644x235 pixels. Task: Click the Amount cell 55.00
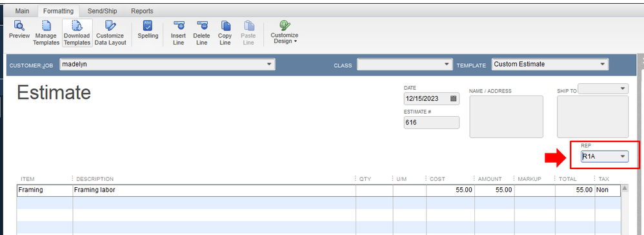494,190
